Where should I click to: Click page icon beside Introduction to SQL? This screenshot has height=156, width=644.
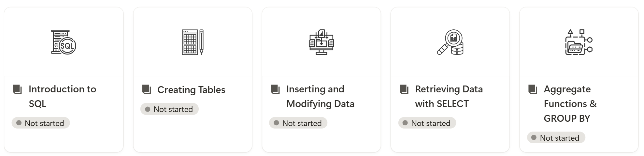tap(17, 89)
